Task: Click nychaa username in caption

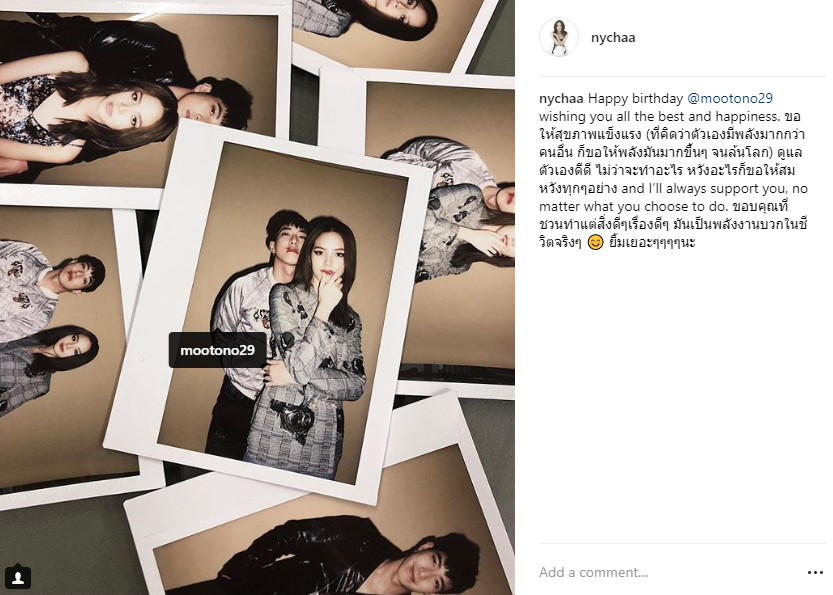Action: 561,99
